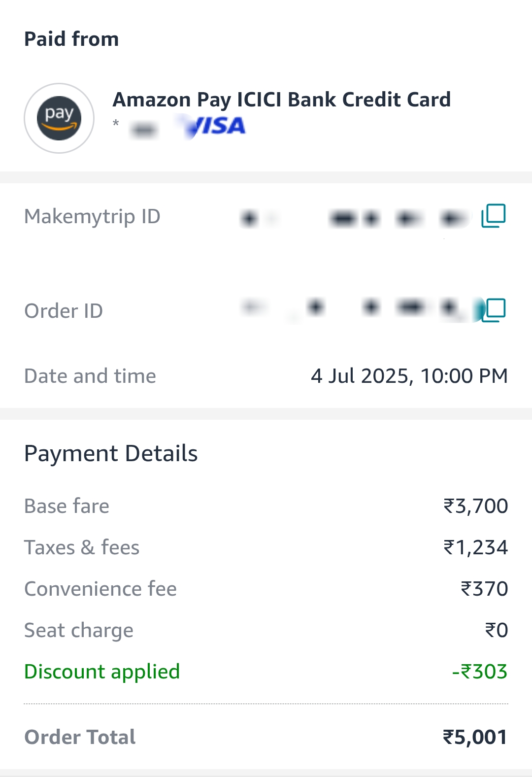532x777 pixels.
Task: Copy the Makemytrip ID
Action: (494, 216)
